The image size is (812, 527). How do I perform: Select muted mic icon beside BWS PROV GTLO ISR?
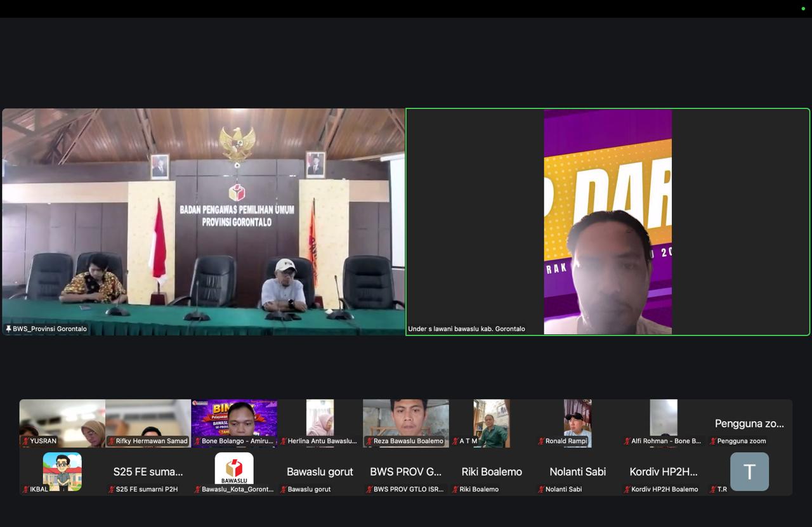coord(369,489)
